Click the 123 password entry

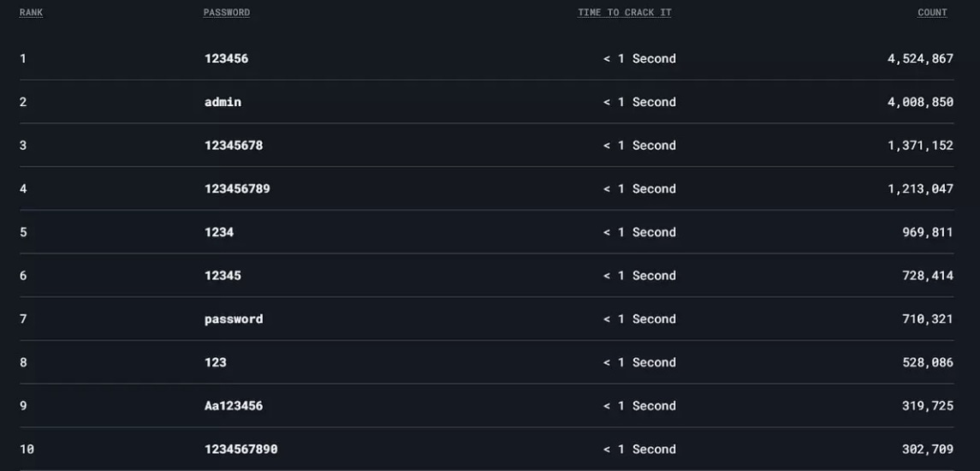click(216, 362)
